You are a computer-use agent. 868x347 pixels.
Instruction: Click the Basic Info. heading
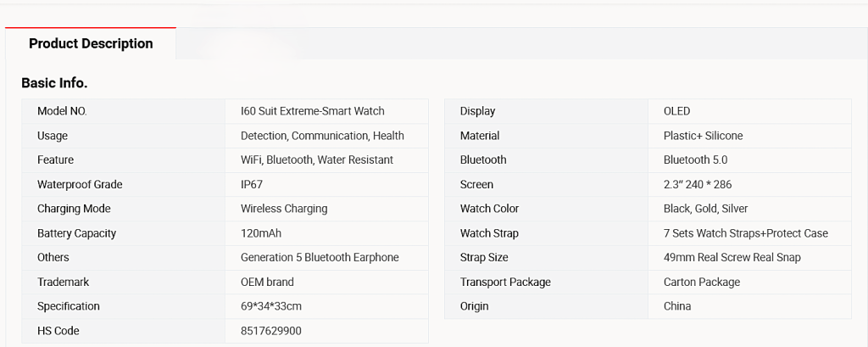click(x=54, y=83)
